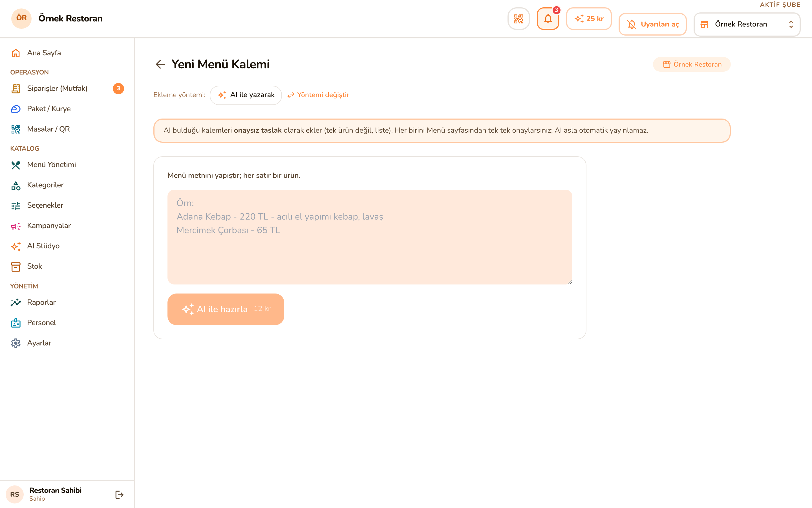812x508 pixels.
Task: Click the Örnek Restoran header title
Action: click(x=70, y=18)
